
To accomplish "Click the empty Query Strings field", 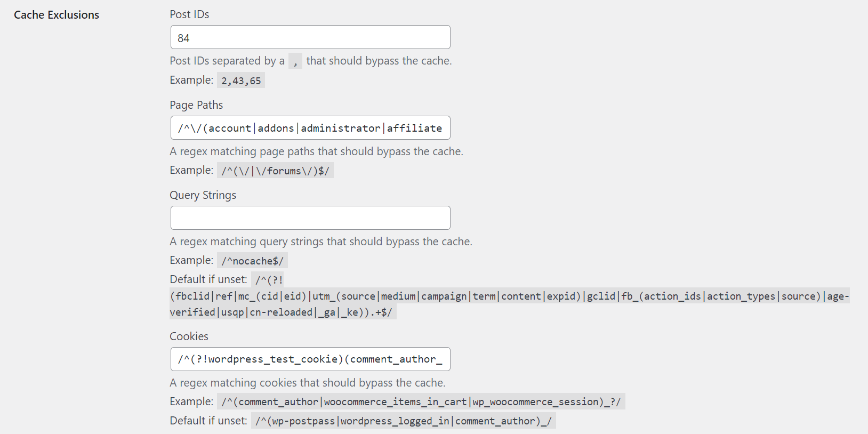I will coord(310,218).
